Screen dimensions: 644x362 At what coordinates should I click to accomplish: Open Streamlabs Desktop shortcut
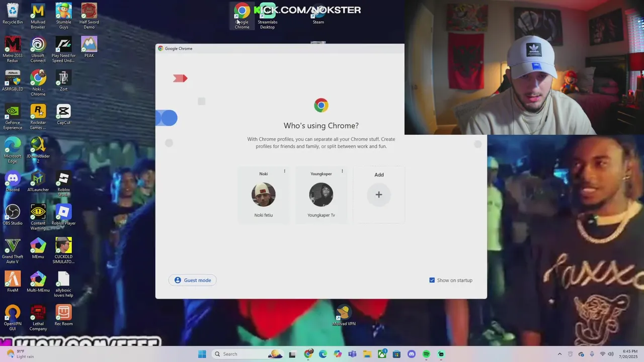click(267, 17)
